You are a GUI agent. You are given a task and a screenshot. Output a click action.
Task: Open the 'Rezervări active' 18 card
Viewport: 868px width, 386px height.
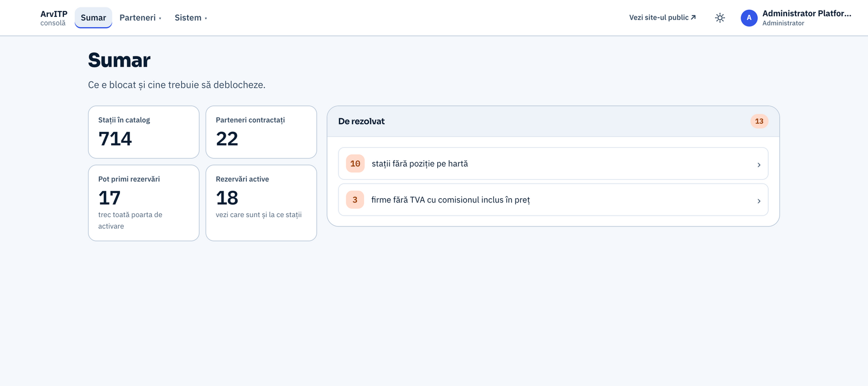261,203
